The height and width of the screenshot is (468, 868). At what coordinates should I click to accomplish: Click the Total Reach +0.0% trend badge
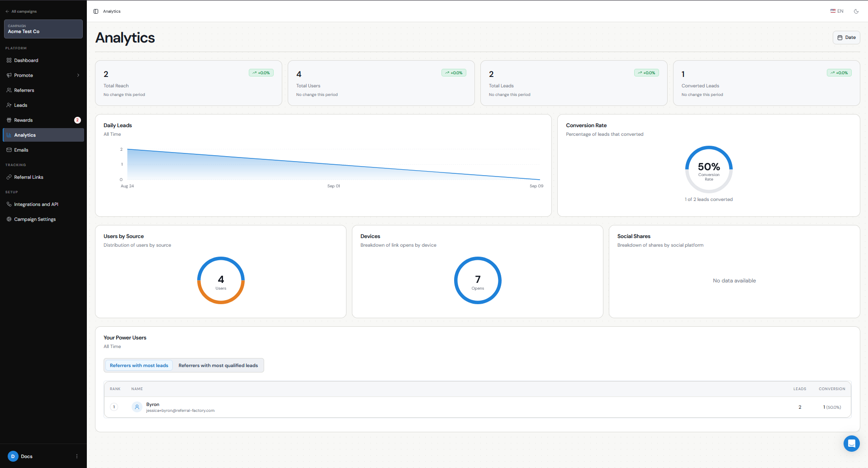click(x=261, y=73)
